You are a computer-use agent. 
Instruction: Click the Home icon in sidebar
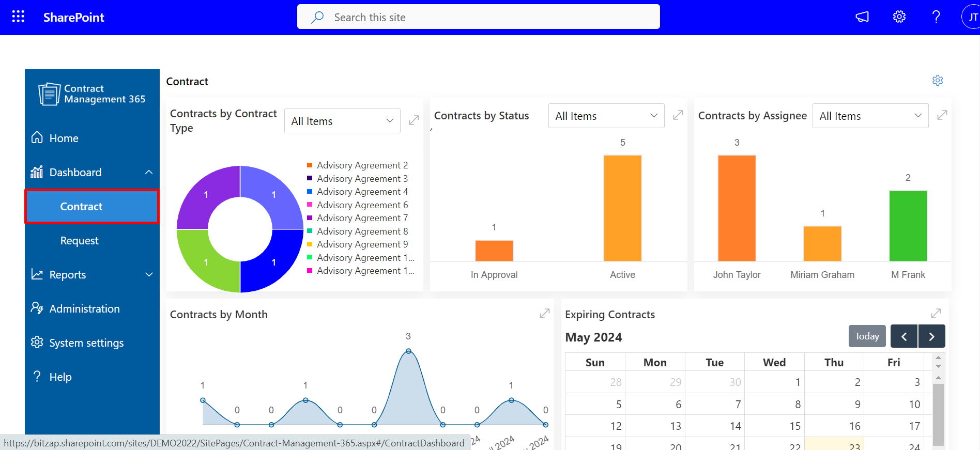37,137
